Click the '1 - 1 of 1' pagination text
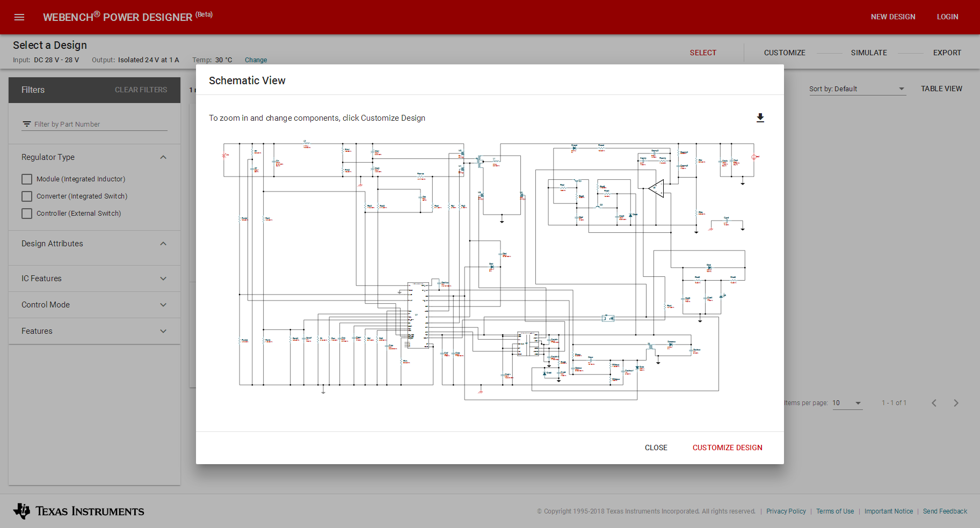The image size is (980, 528). click(x=894, y=403)
